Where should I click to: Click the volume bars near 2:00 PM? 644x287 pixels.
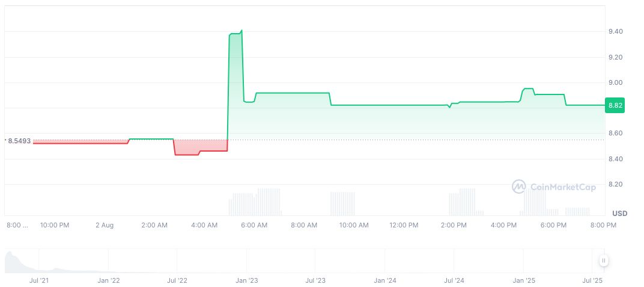[463, 202]
